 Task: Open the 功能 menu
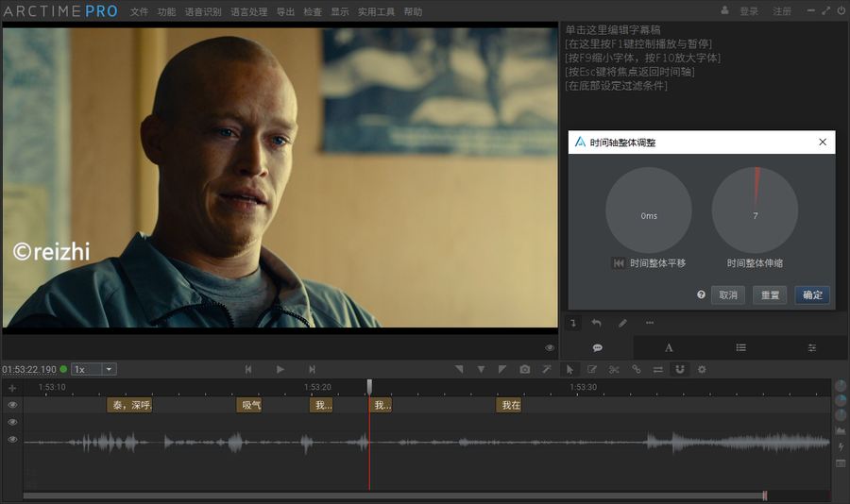click(166, 11)
